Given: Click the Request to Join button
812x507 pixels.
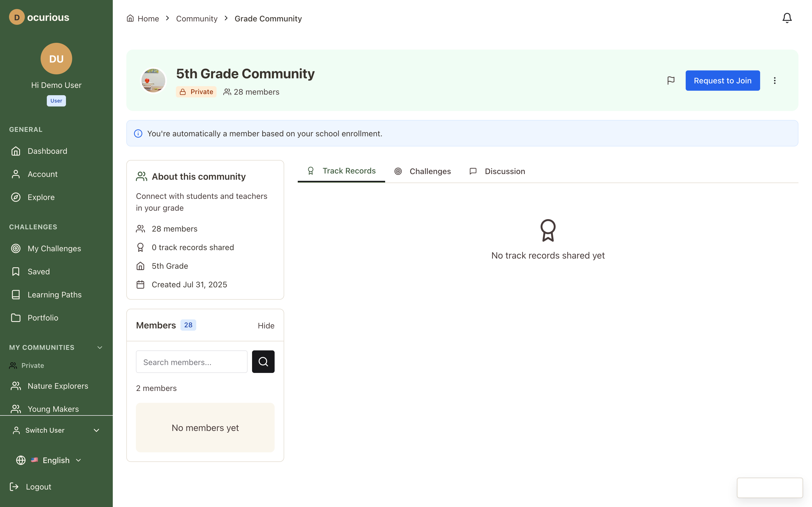Looking at the screenshot, I should click(x=722, y=81).
